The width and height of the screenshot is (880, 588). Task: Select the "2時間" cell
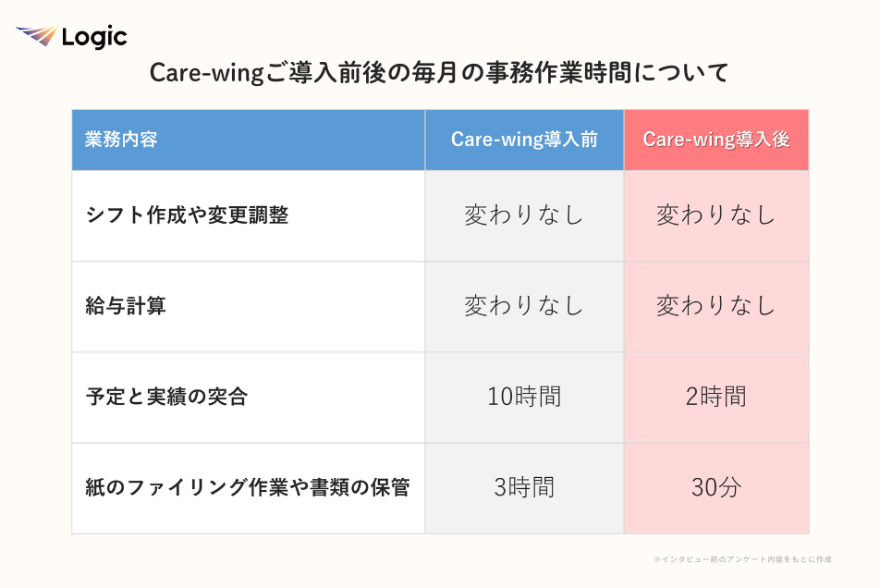(x=715, y=397)
